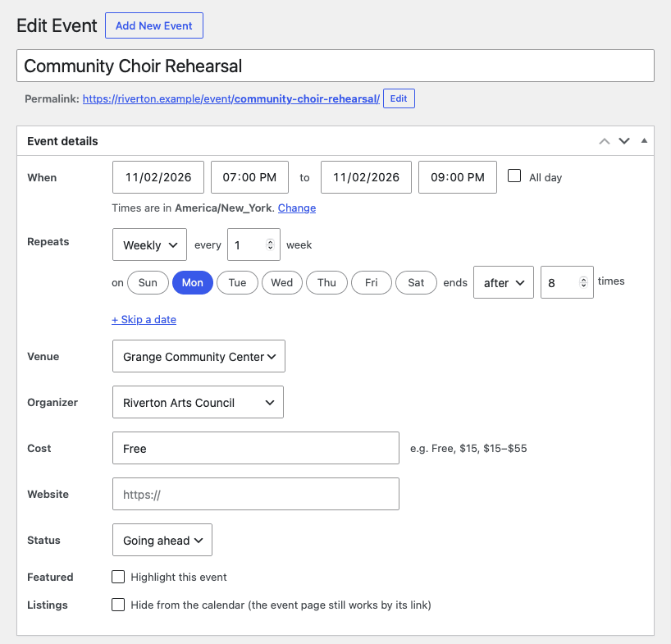Focus the event title field
The width and height of the screenshot is (671, 644).
point(335,66)
